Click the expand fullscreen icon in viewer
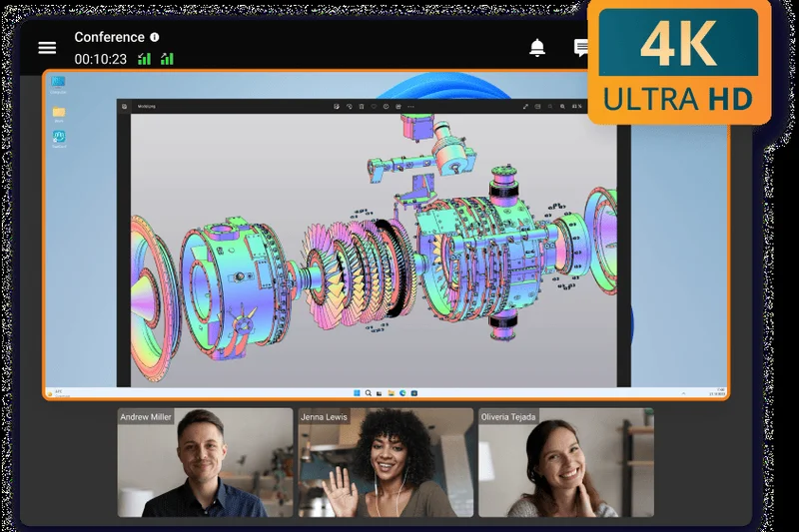This screenshot has width=799, height=532. [x=525, y=106]
